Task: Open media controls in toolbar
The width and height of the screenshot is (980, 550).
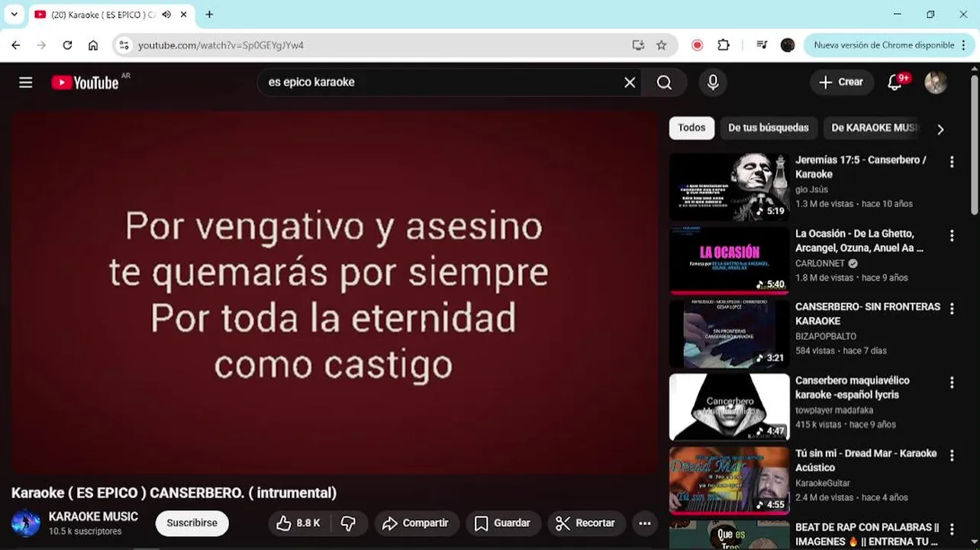Action: pyautogui.click(x=762, y=45)
